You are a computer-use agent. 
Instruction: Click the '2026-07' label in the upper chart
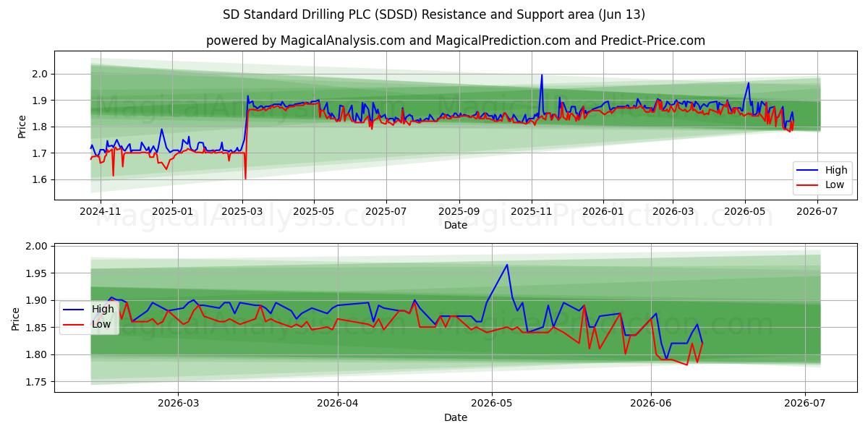[x=818, y=211]
